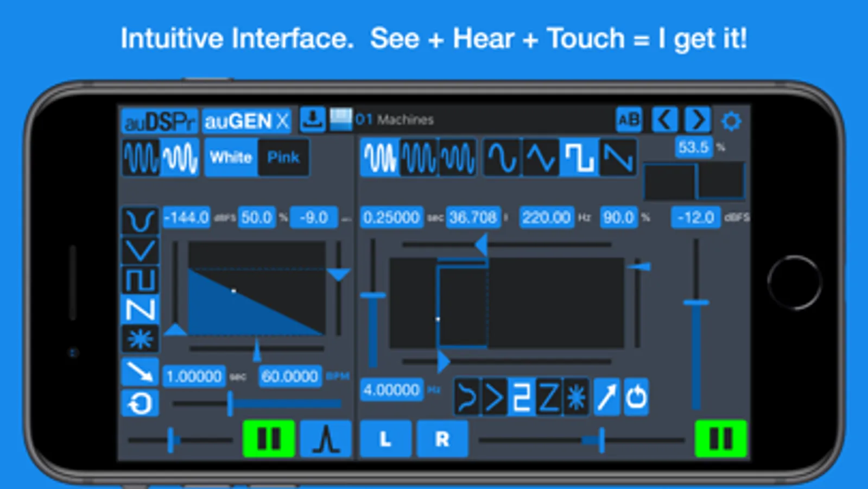Image resolution: width=868 pixels, height=489 pixels.
Task: Select the sine-shaped envelope icon on left
Action: [140, 221]
